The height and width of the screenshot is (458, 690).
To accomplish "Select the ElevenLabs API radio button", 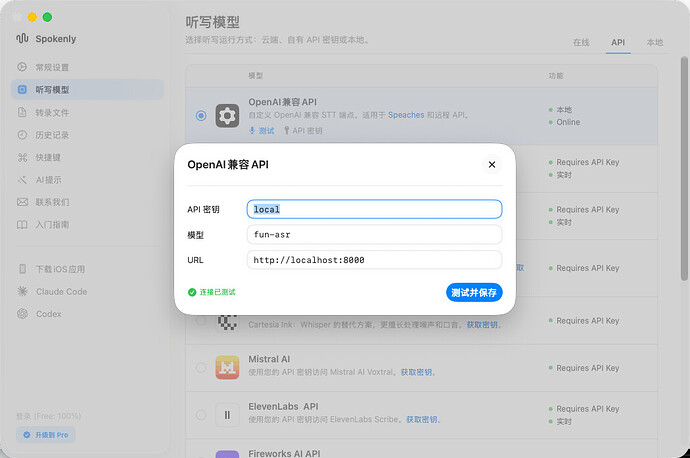I will pyautogui.click(x=201, y=415).
